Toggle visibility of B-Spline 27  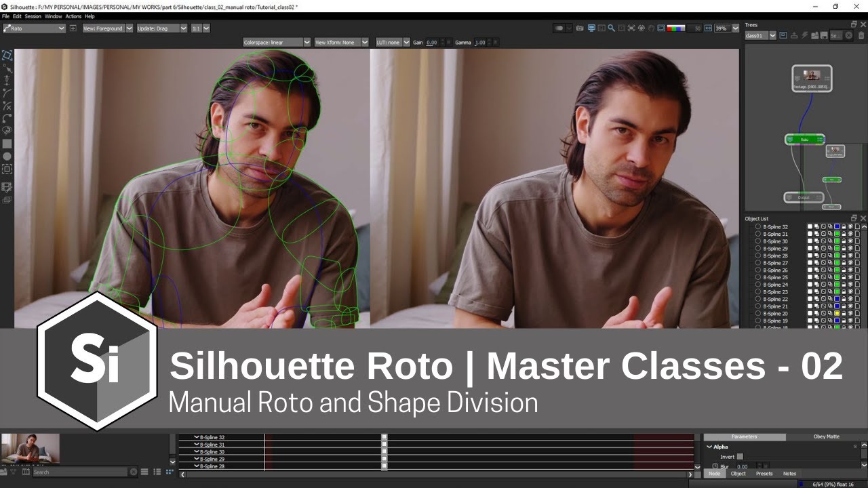tap(850, 263)
